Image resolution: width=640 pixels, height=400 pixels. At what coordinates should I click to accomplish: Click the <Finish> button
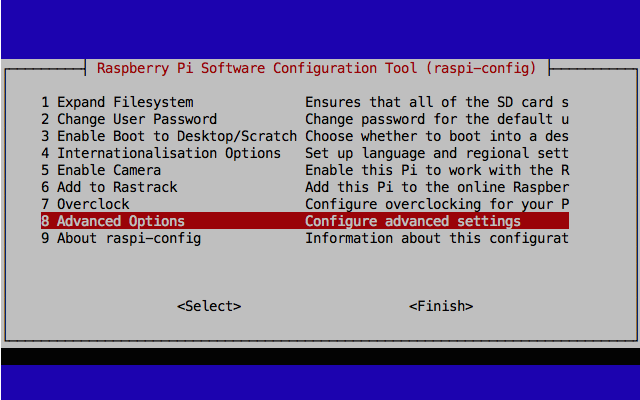point(441,306)
